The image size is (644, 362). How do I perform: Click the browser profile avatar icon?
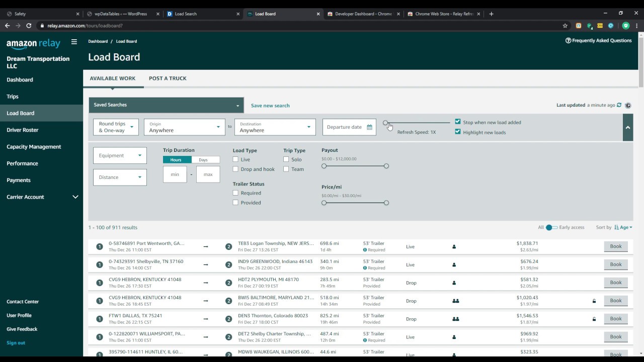click(x=626, y=26)
